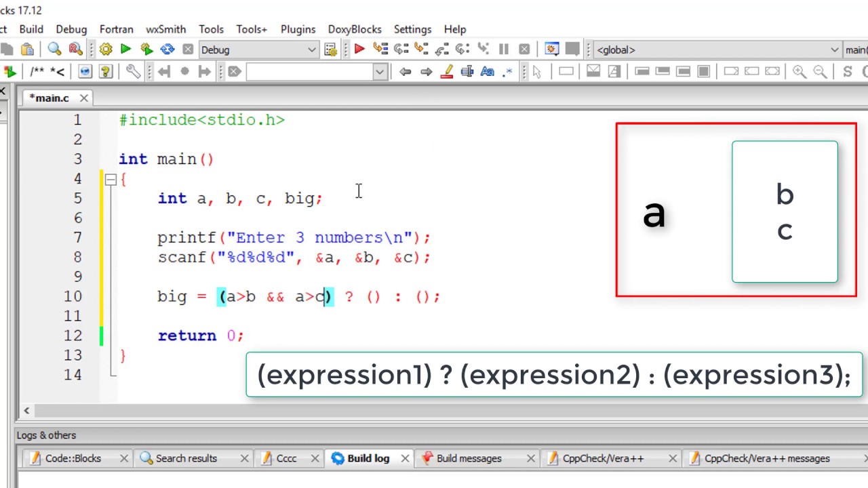Open the empty search combo box dropdown
868x488 pixels.
tap(380, 71)
